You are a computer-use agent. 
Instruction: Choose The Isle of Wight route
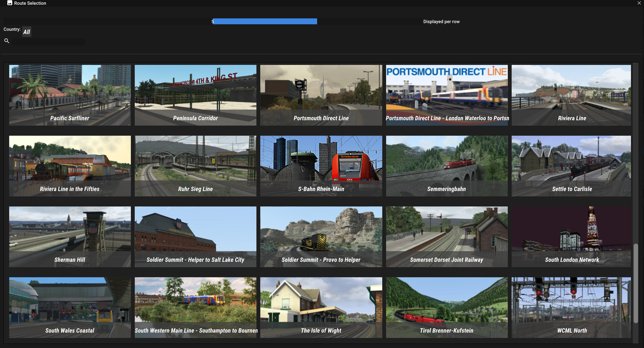(321, 307)
